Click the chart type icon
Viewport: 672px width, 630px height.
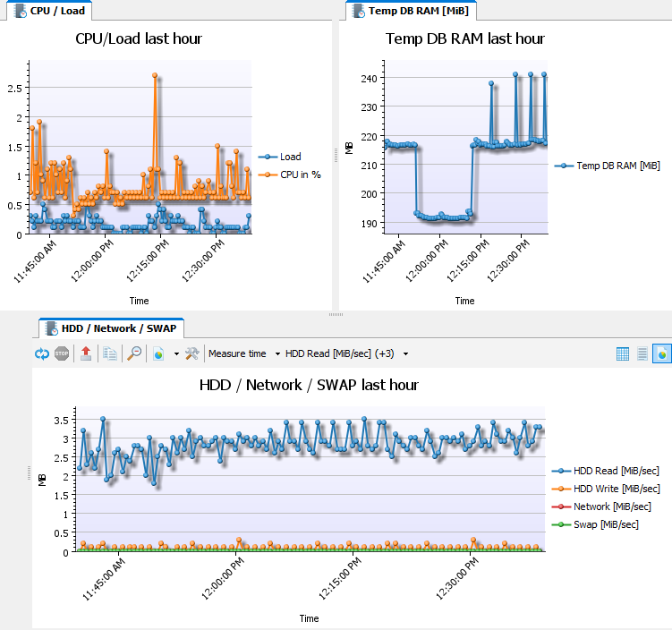[158, 353]
